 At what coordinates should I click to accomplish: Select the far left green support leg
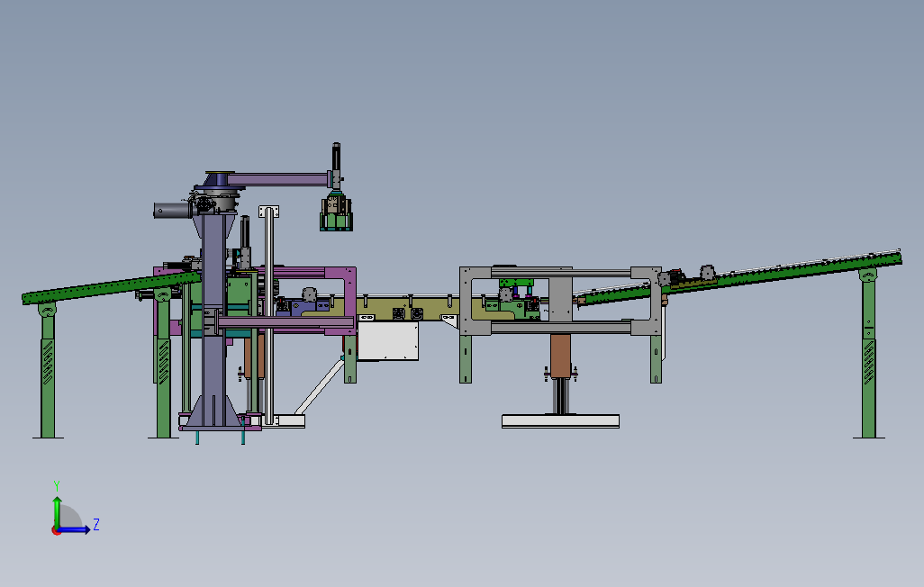click(x=48, y=371)
